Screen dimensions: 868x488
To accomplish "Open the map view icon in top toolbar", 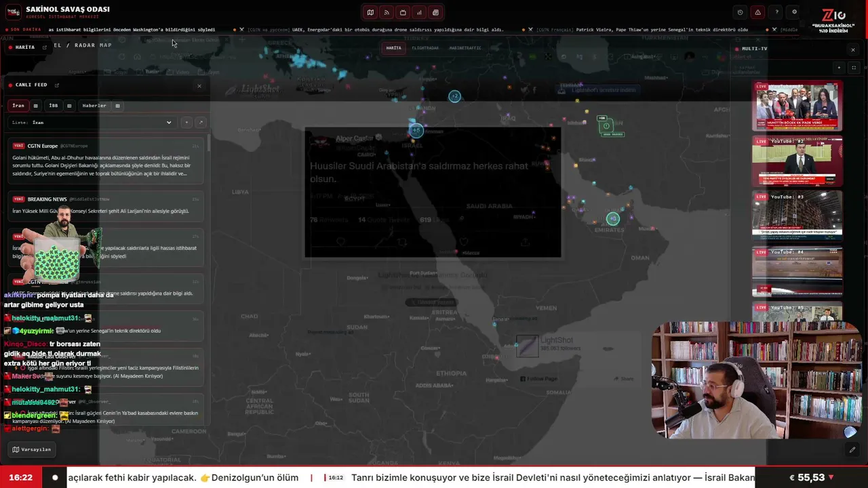I will pos(370,12).
